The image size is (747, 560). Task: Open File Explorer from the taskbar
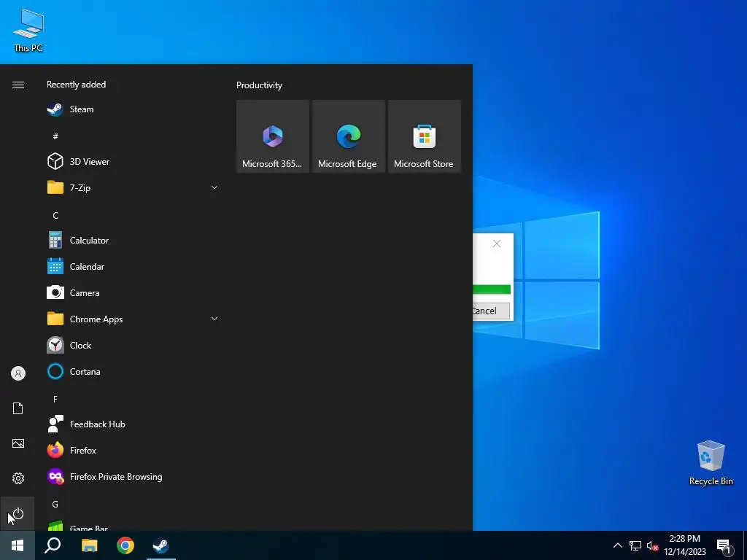90,545
